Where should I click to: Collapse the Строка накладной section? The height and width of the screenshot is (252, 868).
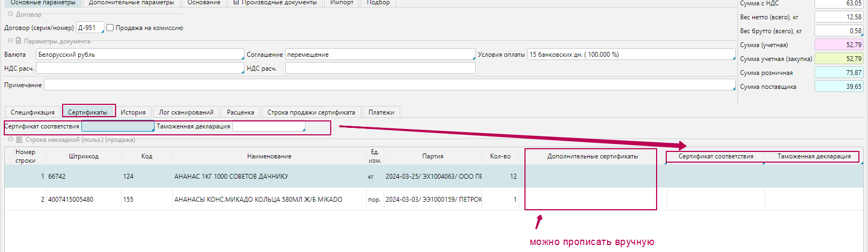11,140
